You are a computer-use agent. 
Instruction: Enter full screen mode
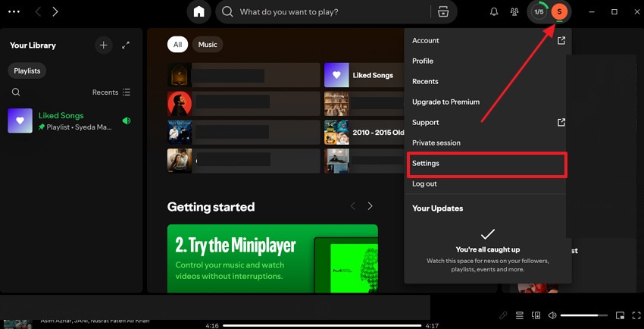pyautogui.click(x=636, y=315)
